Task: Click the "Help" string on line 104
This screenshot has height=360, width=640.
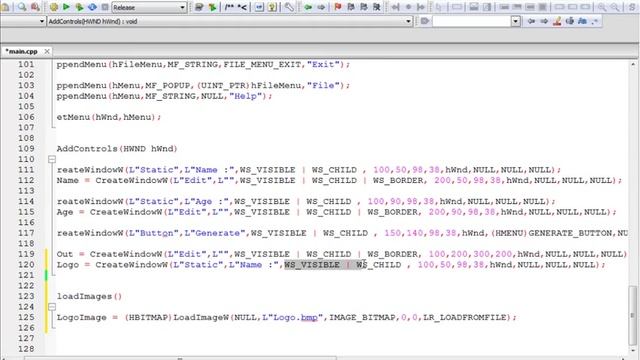Action: click(x=245, y=96)
